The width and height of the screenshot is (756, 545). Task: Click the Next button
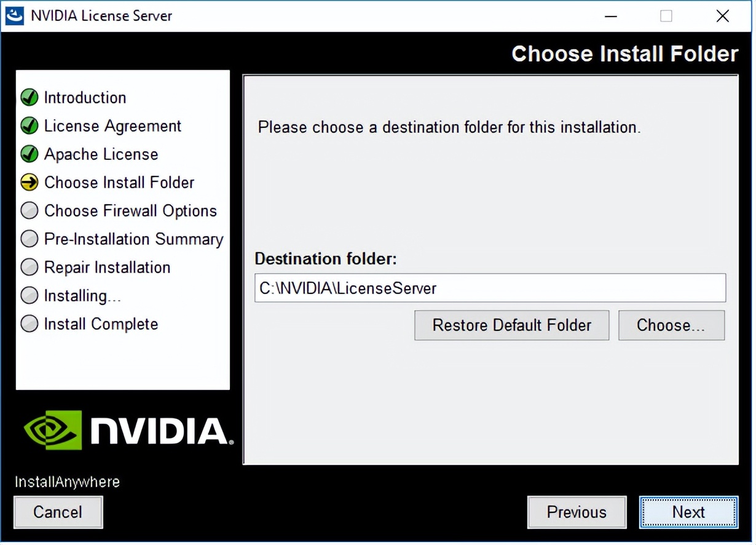pos(688,512)
